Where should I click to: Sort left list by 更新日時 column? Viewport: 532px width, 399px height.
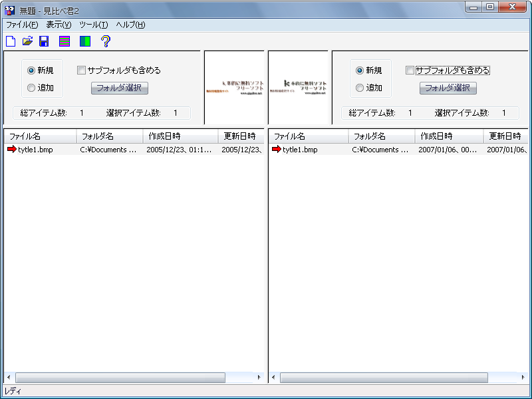(x=241, y=136)
